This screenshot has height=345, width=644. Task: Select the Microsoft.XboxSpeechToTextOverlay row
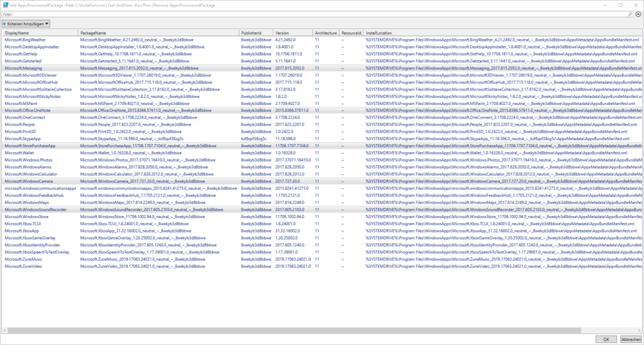tap(322, 252)
